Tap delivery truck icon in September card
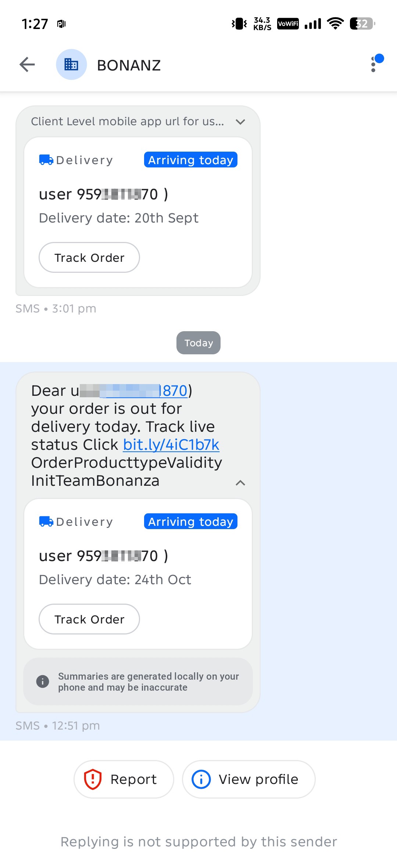The image size is (397, 868). [46, 160]
